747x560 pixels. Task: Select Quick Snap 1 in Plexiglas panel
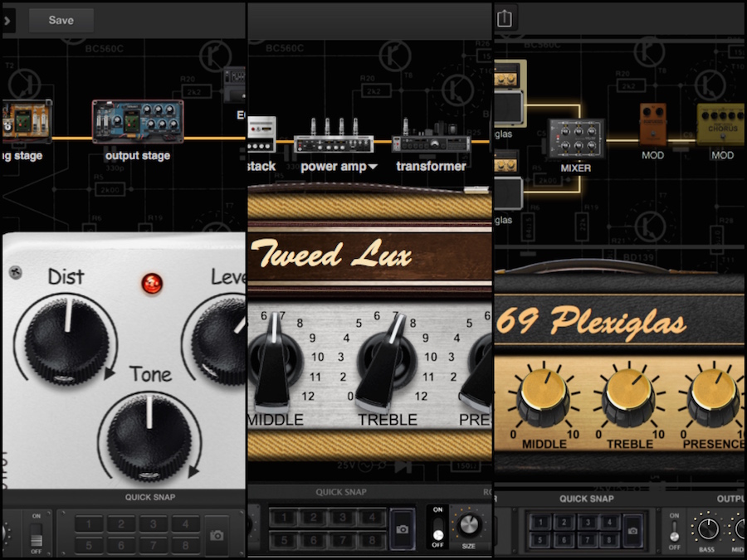540,522
